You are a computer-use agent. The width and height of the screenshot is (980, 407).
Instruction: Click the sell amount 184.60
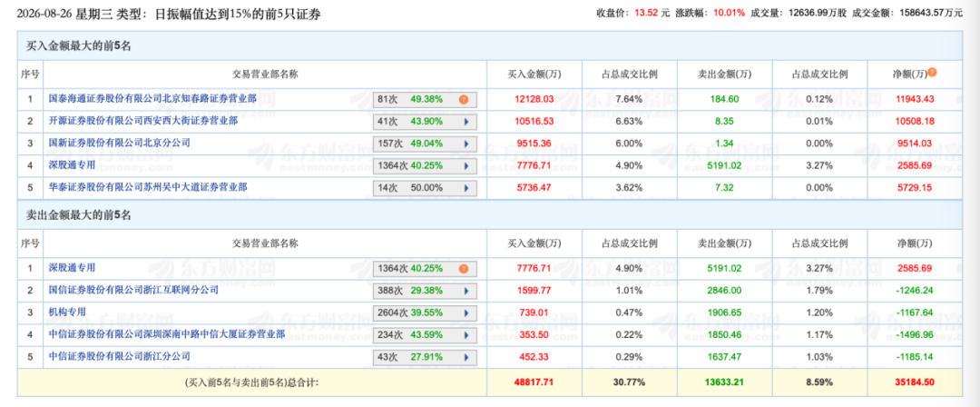tap(725, 99)
